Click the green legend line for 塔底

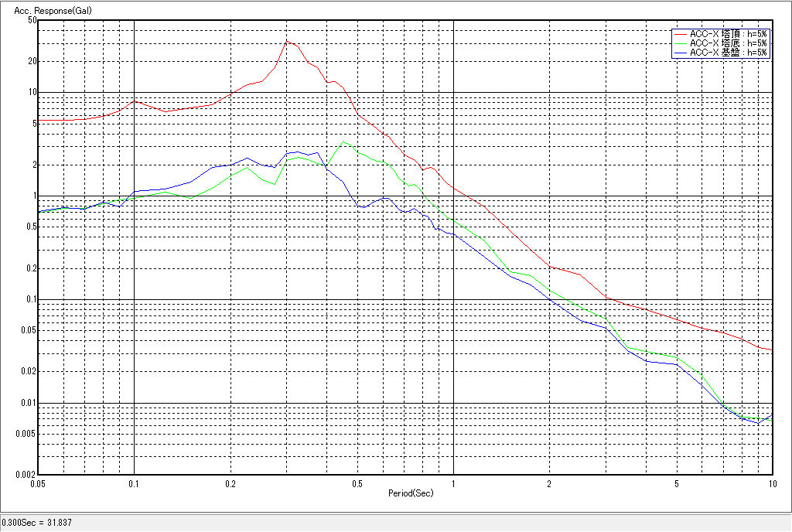click(681, 43)
